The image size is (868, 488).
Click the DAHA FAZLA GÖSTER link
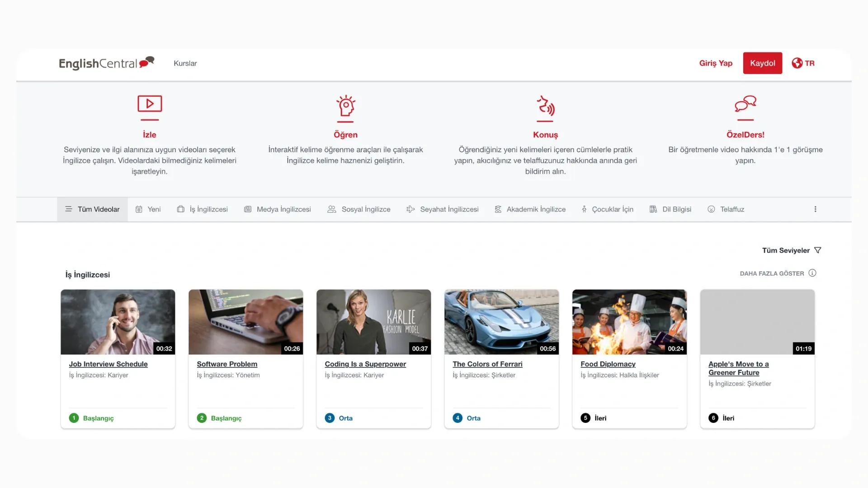pyautogui.click(x=772, y=273)
